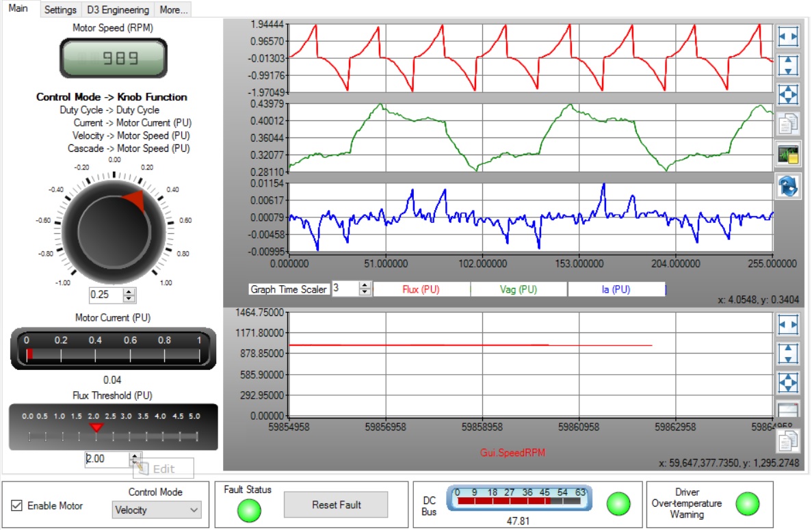The width and height of the screenshot is (812, 530).
Task: Click the DC Bus reading 47.81
Action: [519, 521]
